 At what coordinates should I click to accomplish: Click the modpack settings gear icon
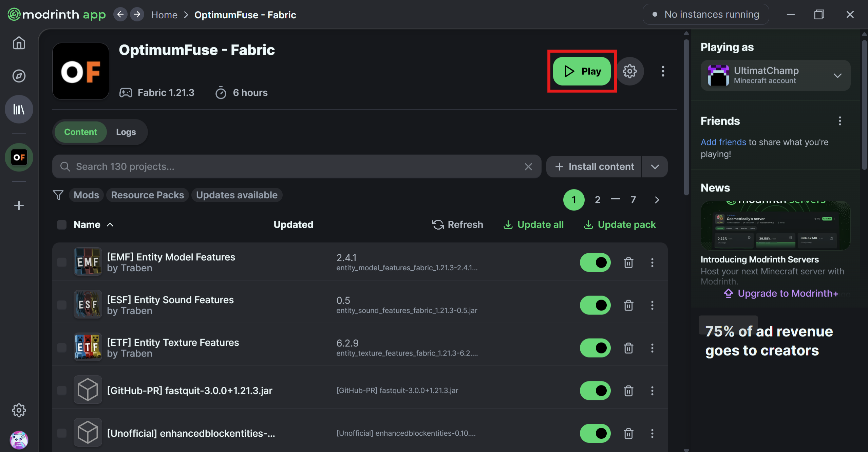tap(630, 71)
